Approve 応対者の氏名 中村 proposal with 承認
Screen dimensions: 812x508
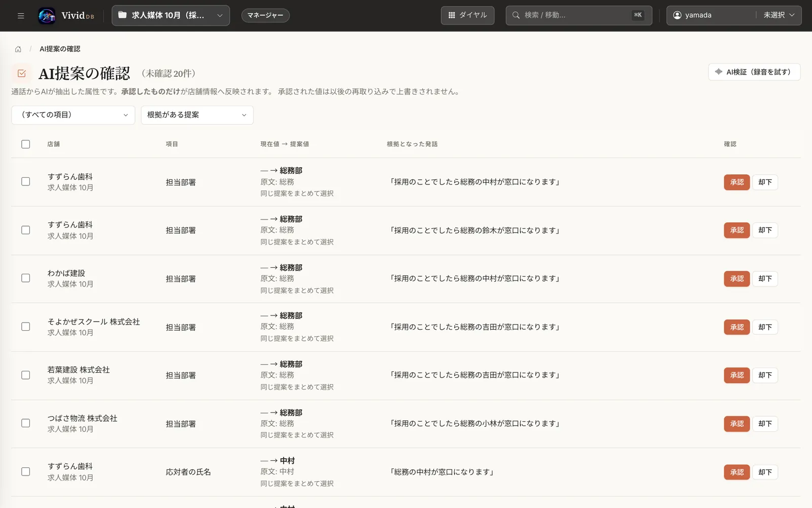click(737, 472)
